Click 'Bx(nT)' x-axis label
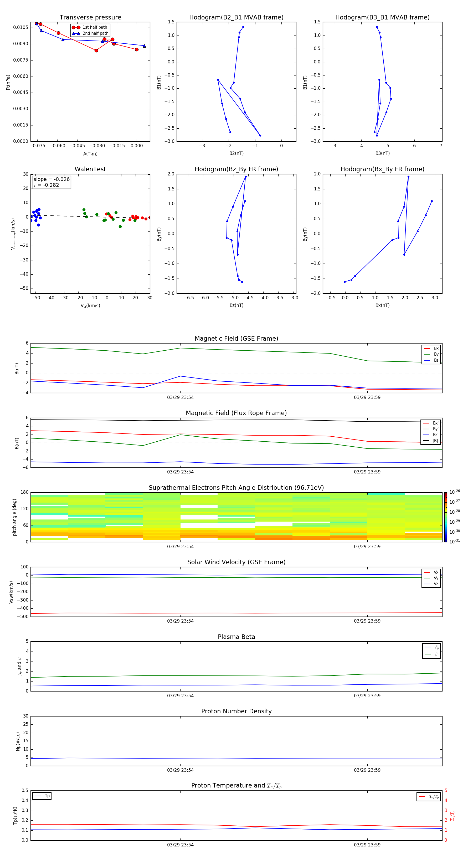 382,305
